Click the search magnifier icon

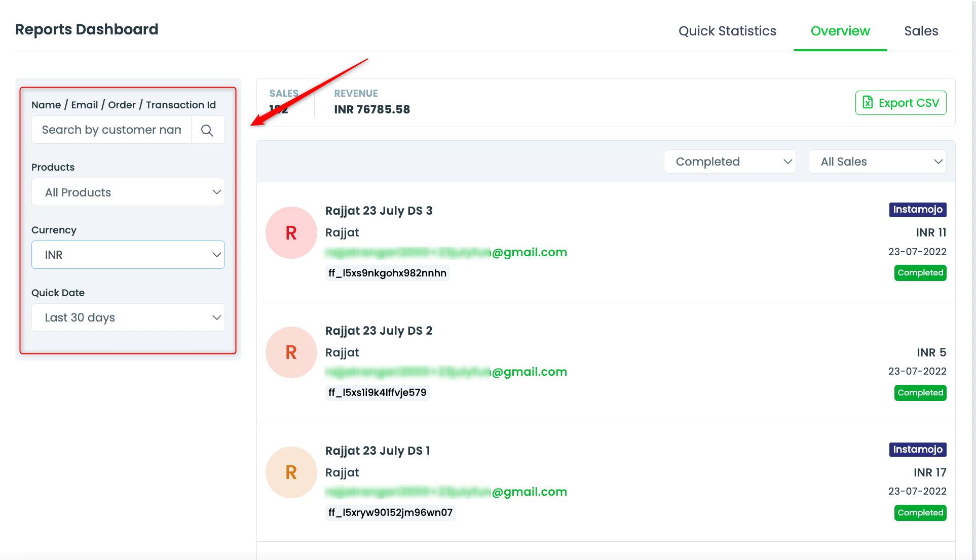click(x=207, y=130)
